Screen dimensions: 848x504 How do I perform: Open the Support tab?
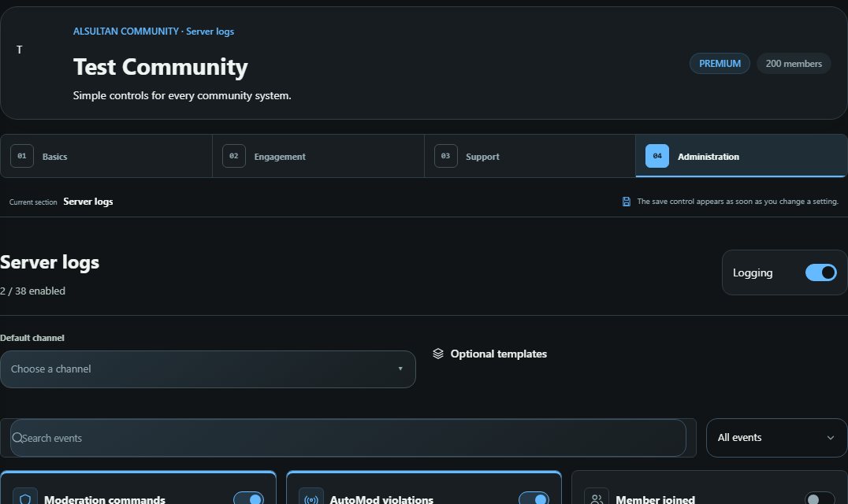530,156
